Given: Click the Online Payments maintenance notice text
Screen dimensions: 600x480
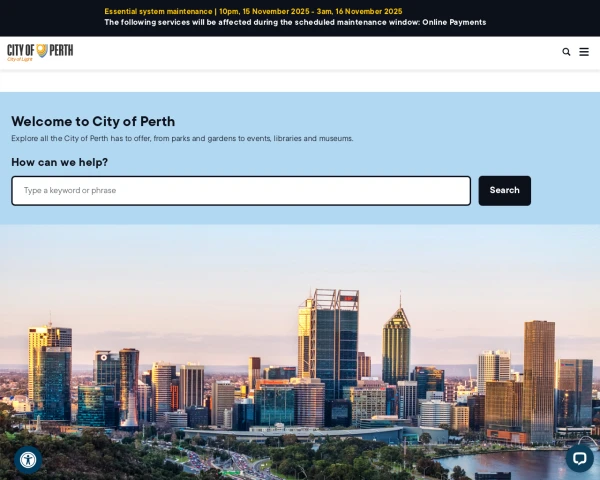Looking at the screenshot, I should point(295,23).
